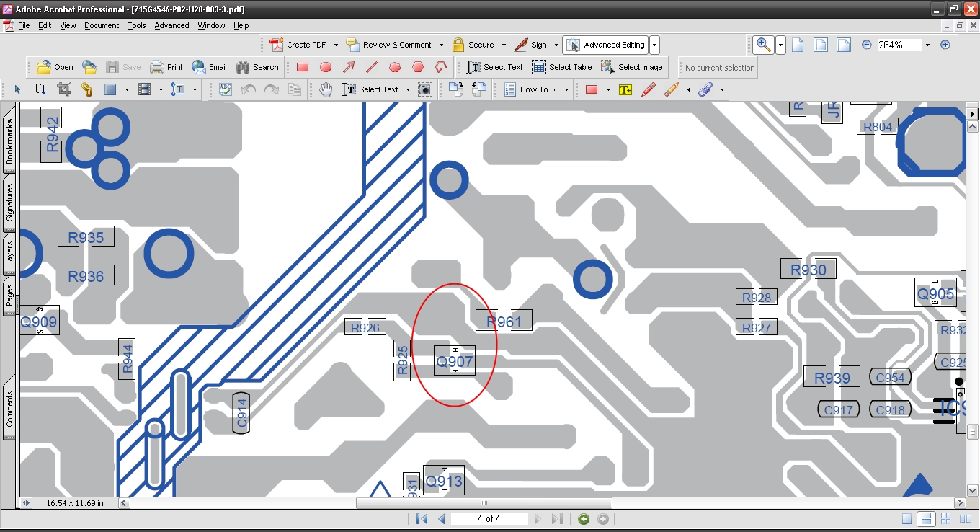
Task: Click the Select Table button
Action: pos(562,67)
